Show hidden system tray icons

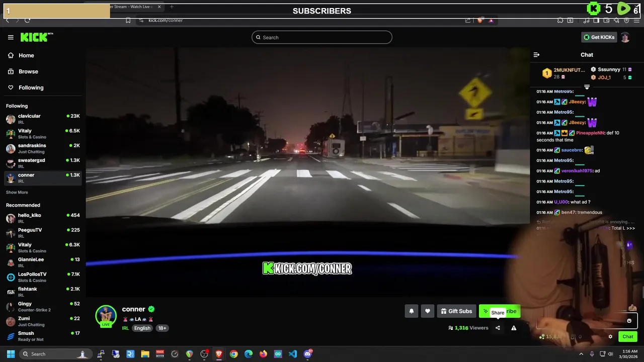coord(581,354)
